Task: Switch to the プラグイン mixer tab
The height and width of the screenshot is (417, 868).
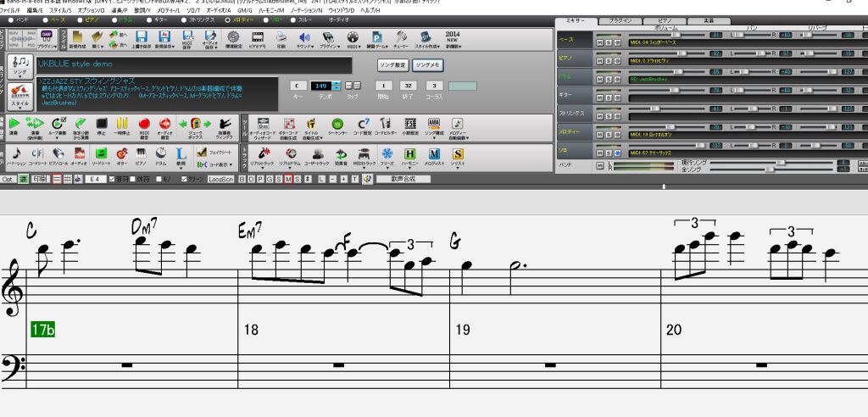Action: click(x=620, y=19)
